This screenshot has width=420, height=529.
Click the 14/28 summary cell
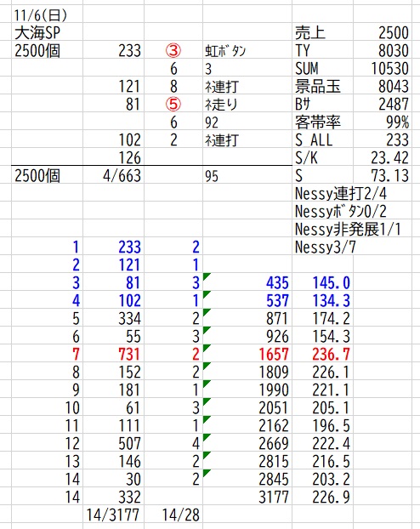173,515
